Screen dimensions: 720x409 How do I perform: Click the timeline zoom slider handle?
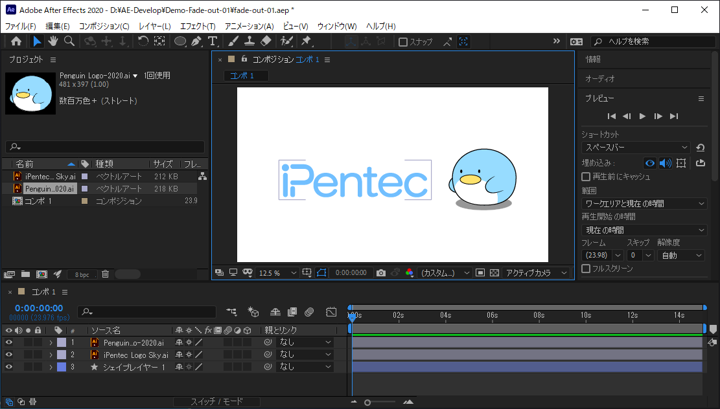(x=367, y=403)
